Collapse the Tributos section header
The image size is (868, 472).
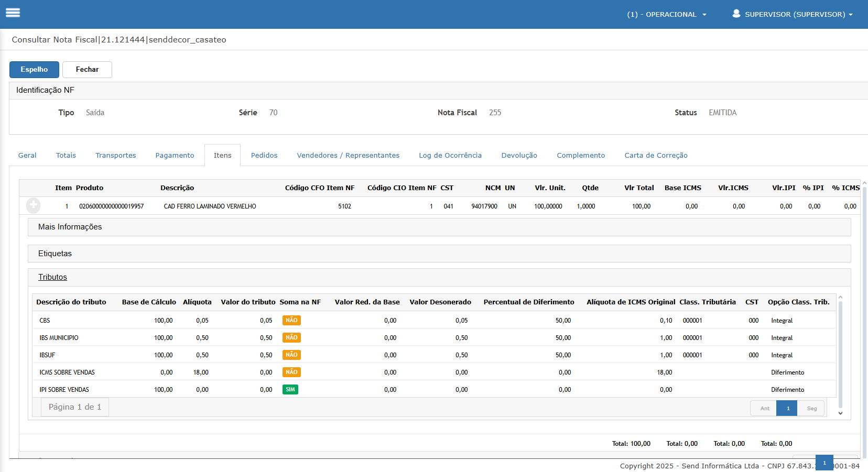(52, 277)
